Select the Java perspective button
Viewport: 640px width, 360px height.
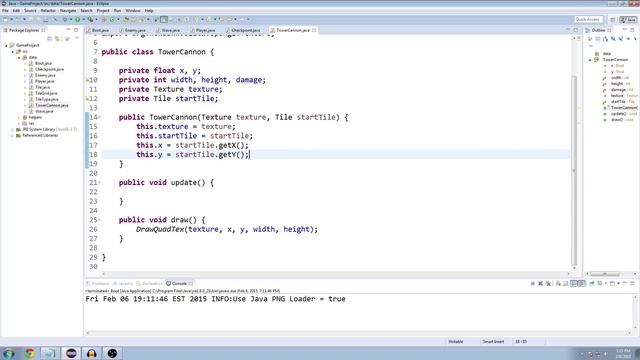[x=628, y=20]
